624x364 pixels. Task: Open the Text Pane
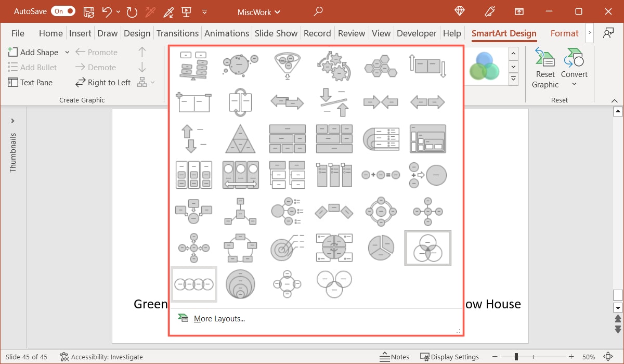coord(31,82)
